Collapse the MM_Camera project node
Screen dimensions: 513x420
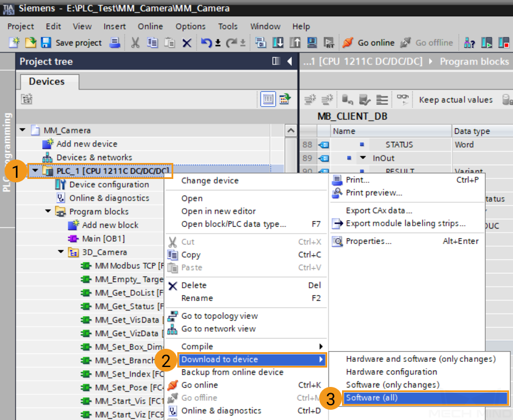coord(23,131)
